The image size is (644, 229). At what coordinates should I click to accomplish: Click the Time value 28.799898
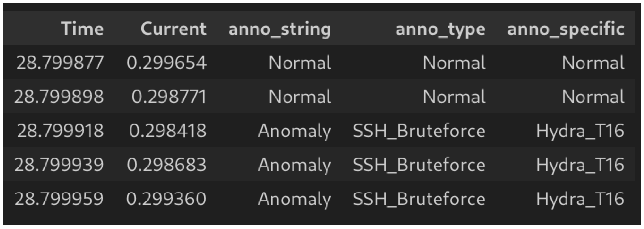[59, 96]
